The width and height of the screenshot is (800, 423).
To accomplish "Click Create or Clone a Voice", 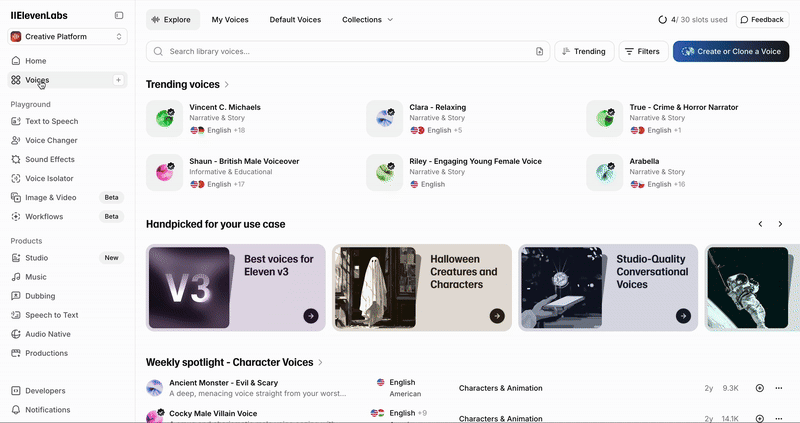I will [x=731, y=51].
